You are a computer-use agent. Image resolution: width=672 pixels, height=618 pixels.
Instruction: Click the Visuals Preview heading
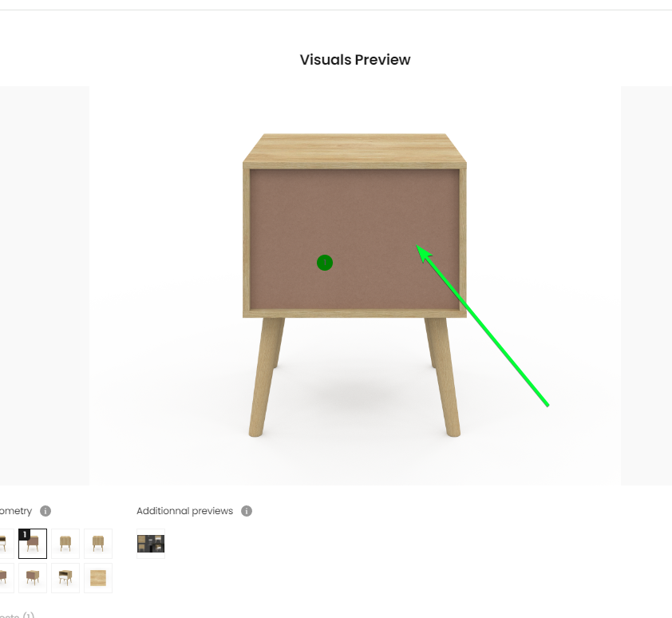click(355, 60)
